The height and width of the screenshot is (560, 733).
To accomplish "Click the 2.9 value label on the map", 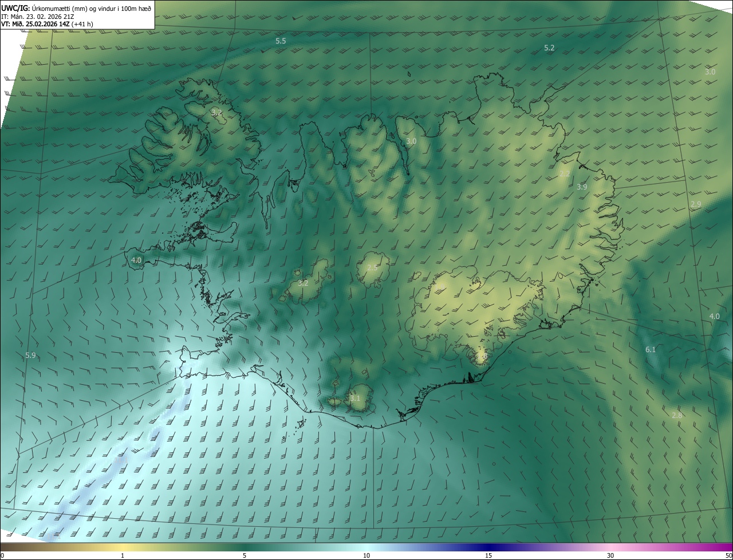I will coord(696,204).
